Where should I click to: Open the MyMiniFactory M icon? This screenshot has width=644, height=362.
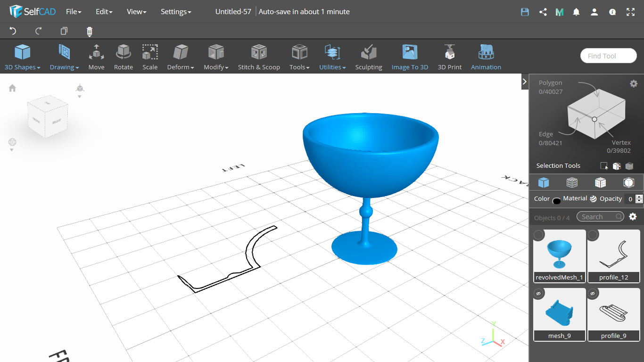tap(560, 12)
